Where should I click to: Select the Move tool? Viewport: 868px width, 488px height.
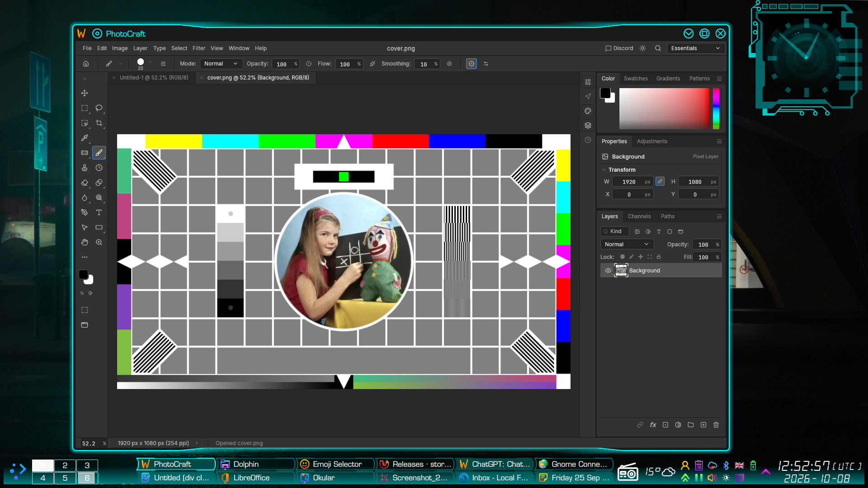[x=85, y=93]
